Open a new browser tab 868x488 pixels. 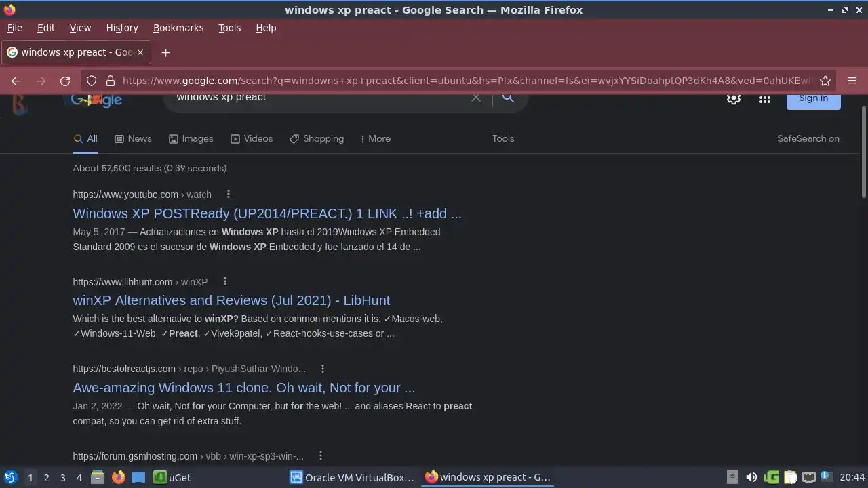165,52
